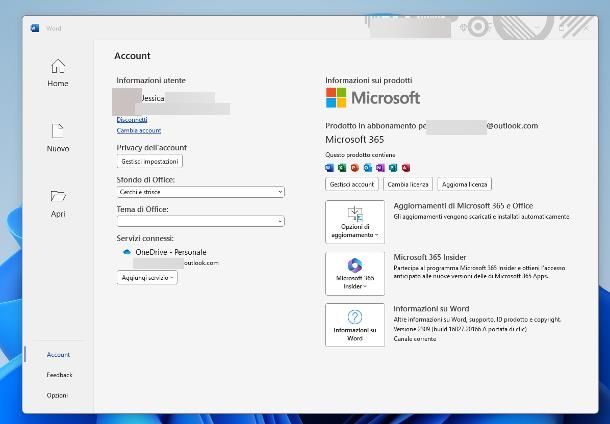Open Informazioni su Word button

click(355, 325)
